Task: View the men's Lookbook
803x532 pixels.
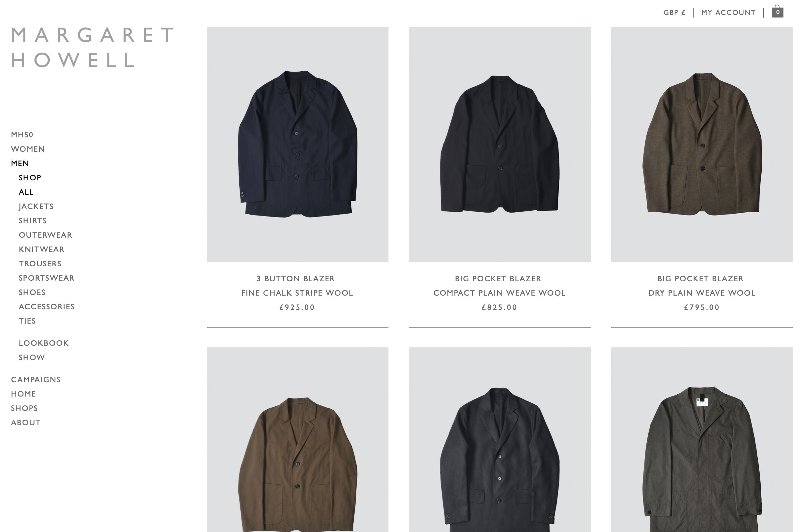Action: (x=44, y=343)
